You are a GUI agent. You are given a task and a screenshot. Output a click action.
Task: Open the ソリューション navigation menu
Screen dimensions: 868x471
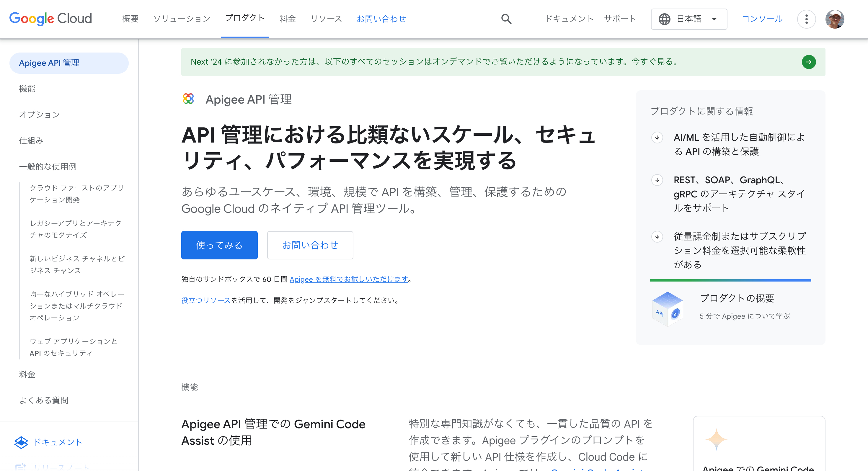(x=182, y=19)
